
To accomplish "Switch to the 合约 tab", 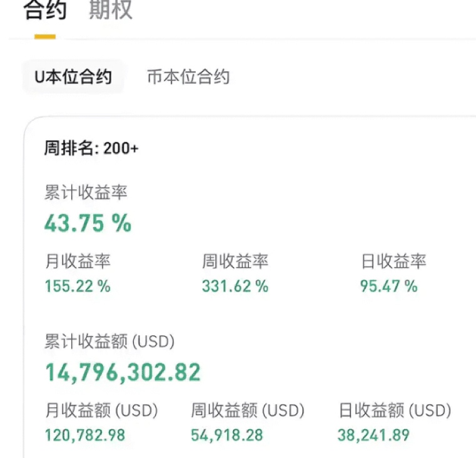I will pyautogui.click(x=45, y=11).
